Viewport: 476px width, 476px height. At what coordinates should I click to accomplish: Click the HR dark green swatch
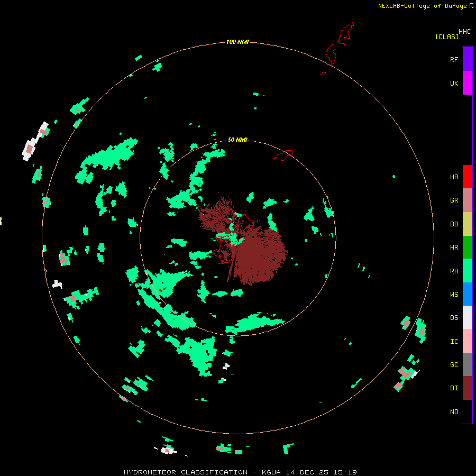pos(467,248)
